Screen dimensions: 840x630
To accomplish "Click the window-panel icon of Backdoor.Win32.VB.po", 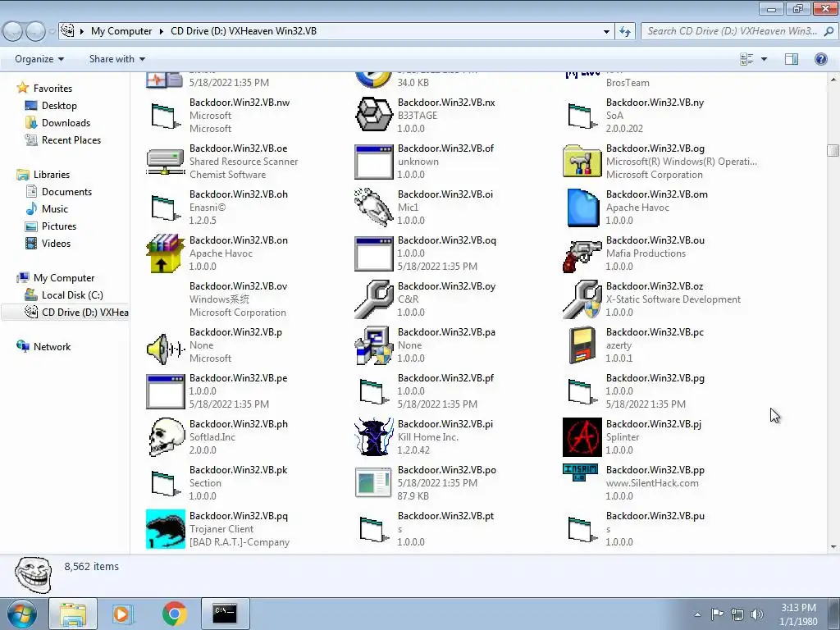I will click(373, 482).
